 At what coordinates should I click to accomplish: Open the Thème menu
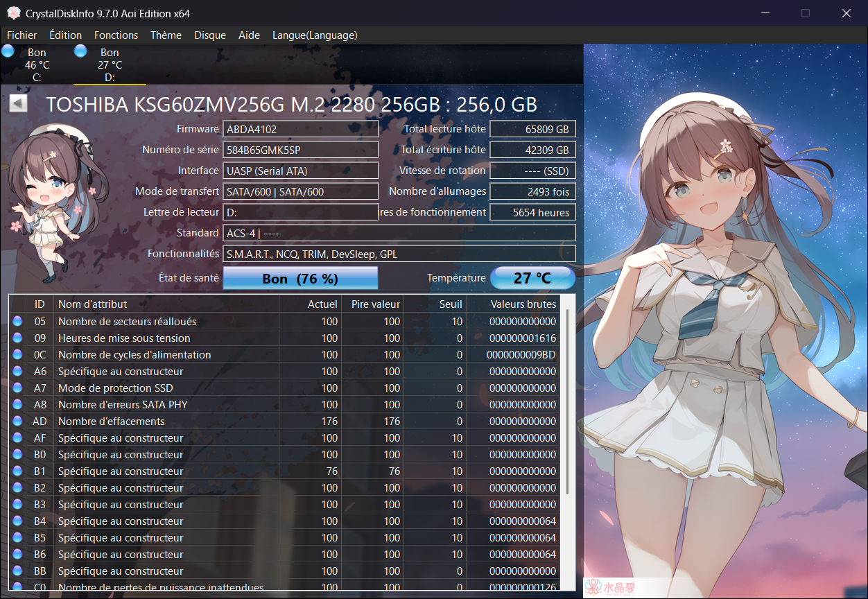click(x=166, y=35)
